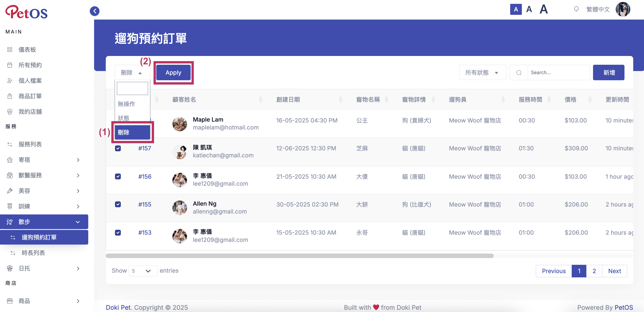The image size is (644, 312).
Task: Go to the Next page
Action: click(614, 271)
